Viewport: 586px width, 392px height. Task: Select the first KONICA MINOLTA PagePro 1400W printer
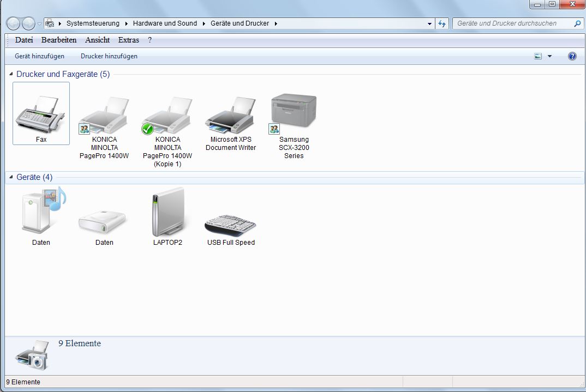click(104, 127)
